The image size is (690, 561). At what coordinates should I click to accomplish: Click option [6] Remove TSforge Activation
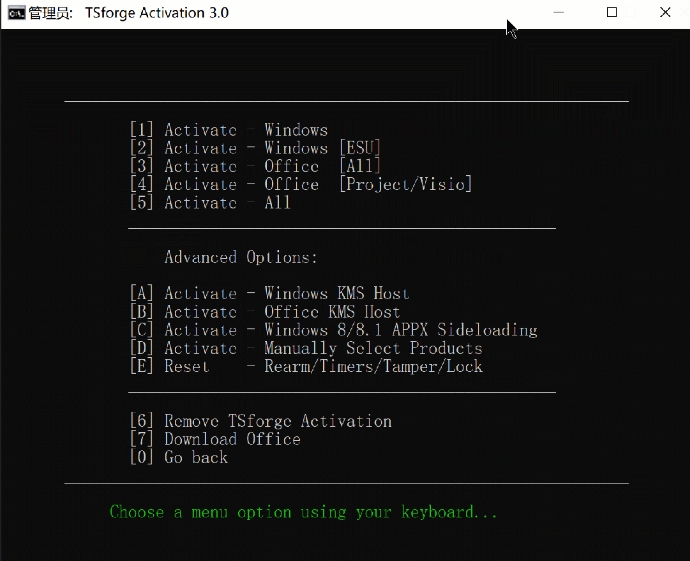click(260, 421)
